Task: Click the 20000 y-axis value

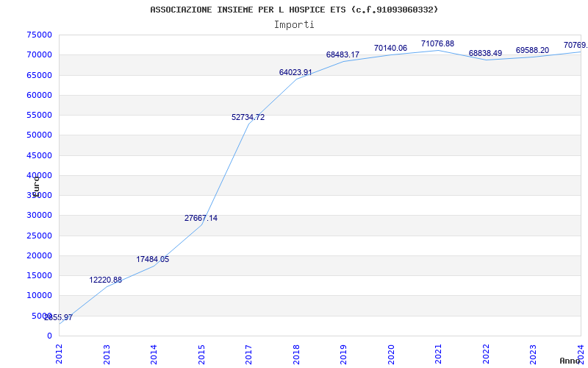Action: pos(40,255)
